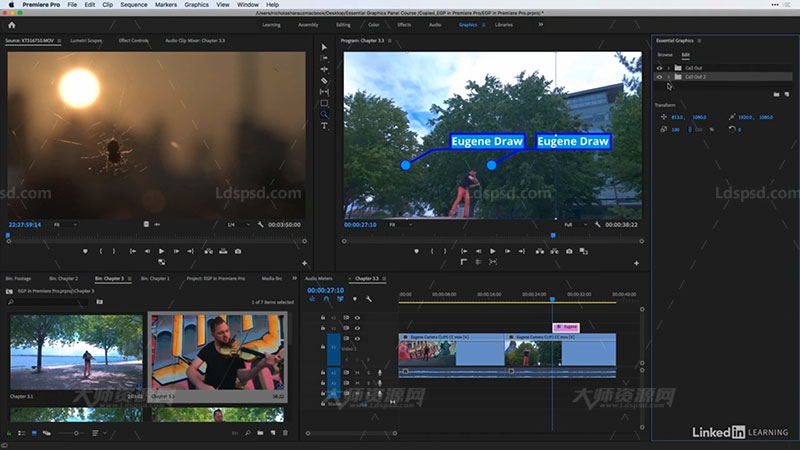Go to In point in Program monitor

[464, 251]
